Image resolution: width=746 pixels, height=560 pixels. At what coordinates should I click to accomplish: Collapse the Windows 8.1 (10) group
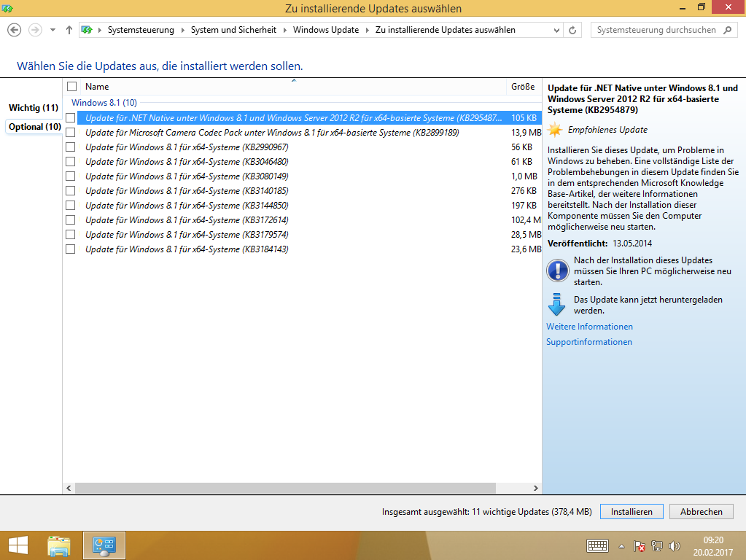(104, 103)
